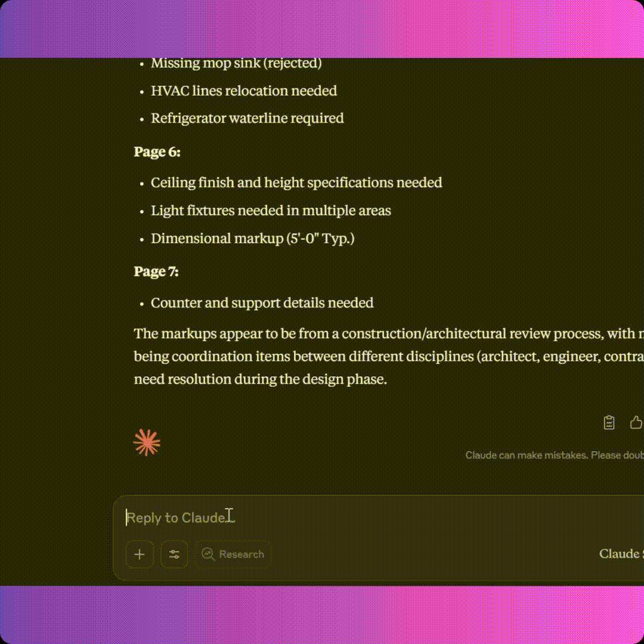644x644 pixels.
Task: Click the Research magnifier icon
Action: pos(208,555)
